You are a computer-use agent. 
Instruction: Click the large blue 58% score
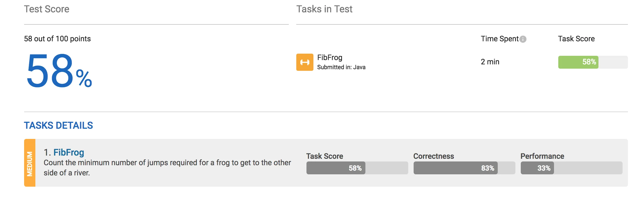point(59,71)
